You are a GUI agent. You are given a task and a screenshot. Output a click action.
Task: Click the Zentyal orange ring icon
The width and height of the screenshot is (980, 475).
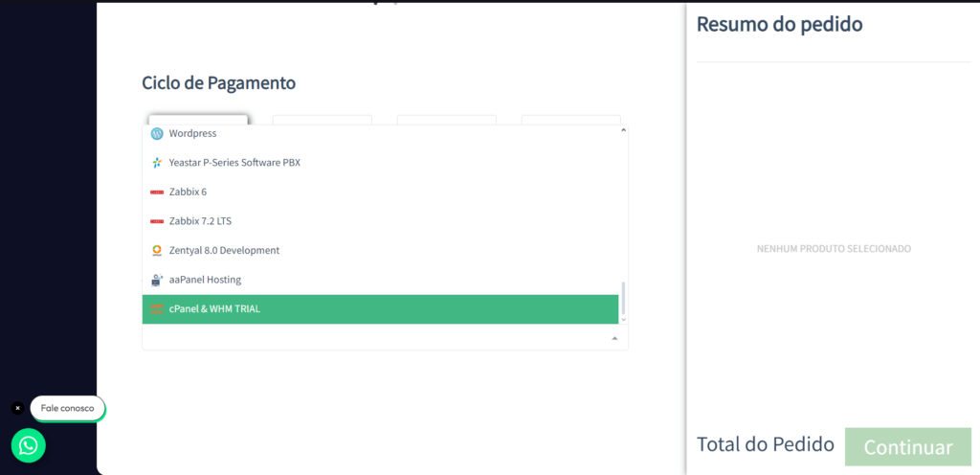pos(157,251)
